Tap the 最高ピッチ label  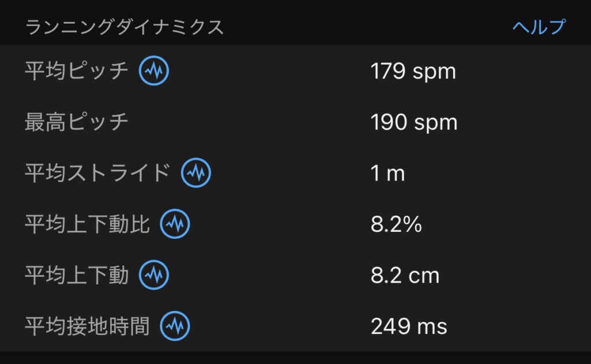click(x=76, y=122)
